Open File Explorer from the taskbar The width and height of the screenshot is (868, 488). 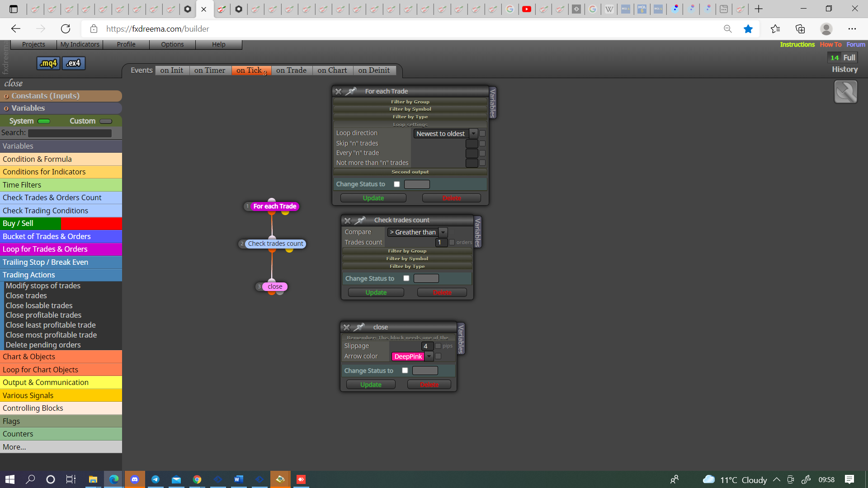click(93, 479)
